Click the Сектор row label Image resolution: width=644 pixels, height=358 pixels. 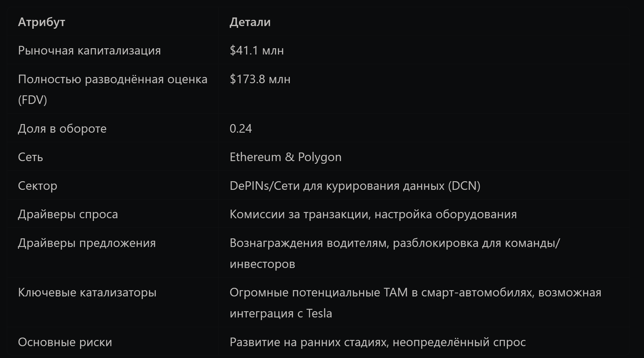[x=37, y=186]
